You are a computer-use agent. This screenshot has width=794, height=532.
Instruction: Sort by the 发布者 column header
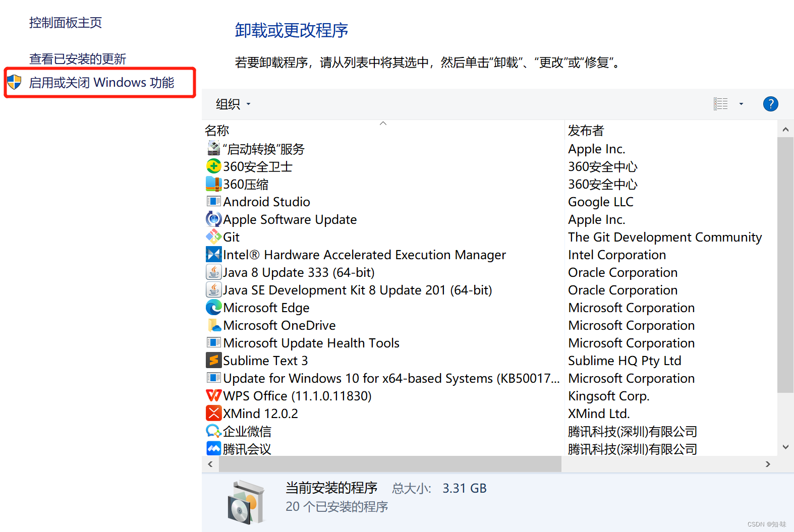pyautogui.click(x=586, y=131)
